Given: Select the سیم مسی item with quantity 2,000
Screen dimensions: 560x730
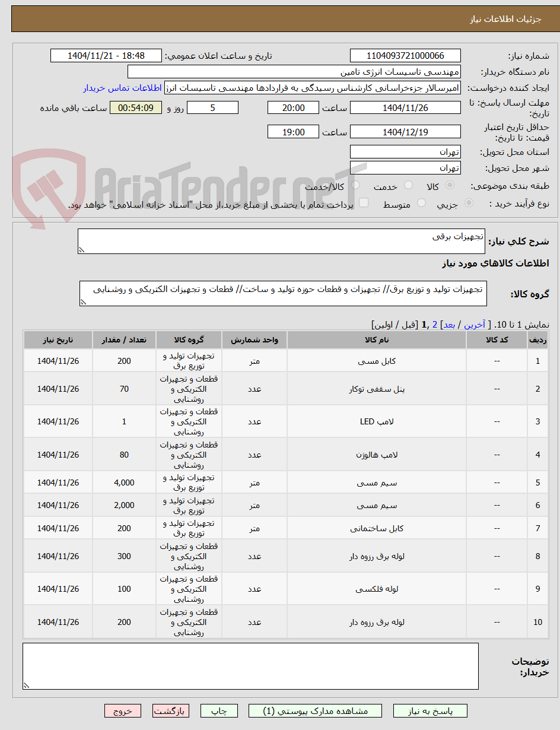Looking at the screenshot, I should click(377, 505).
